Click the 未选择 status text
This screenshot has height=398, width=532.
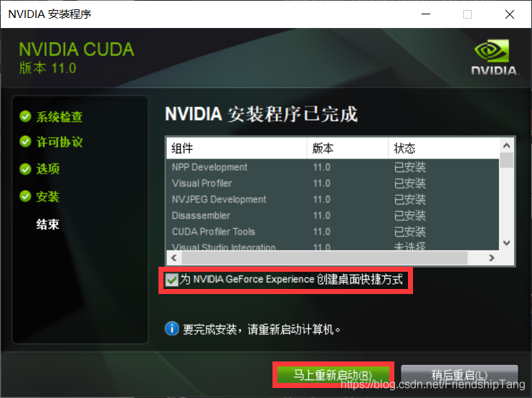[x=410, y=247]
